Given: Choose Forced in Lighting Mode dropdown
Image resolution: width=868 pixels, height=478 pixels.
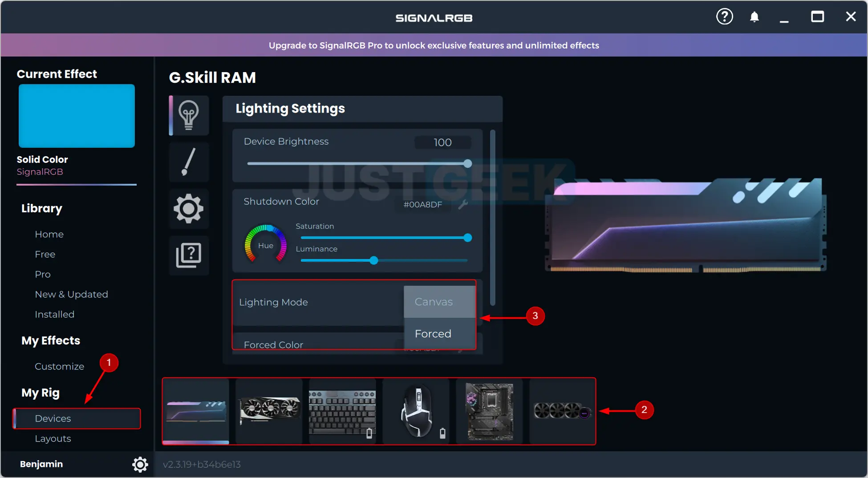Looking at the screenshot, I should pos(439,334).
